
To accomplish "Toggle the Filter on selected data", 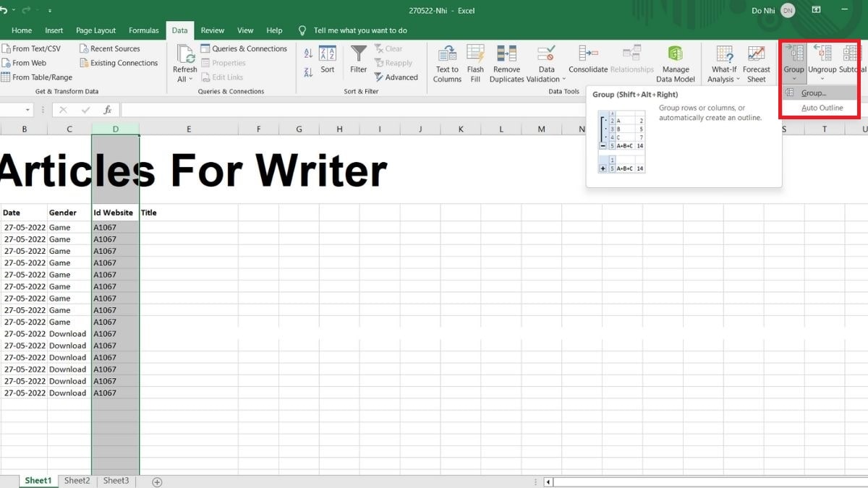I will point(358,62).
